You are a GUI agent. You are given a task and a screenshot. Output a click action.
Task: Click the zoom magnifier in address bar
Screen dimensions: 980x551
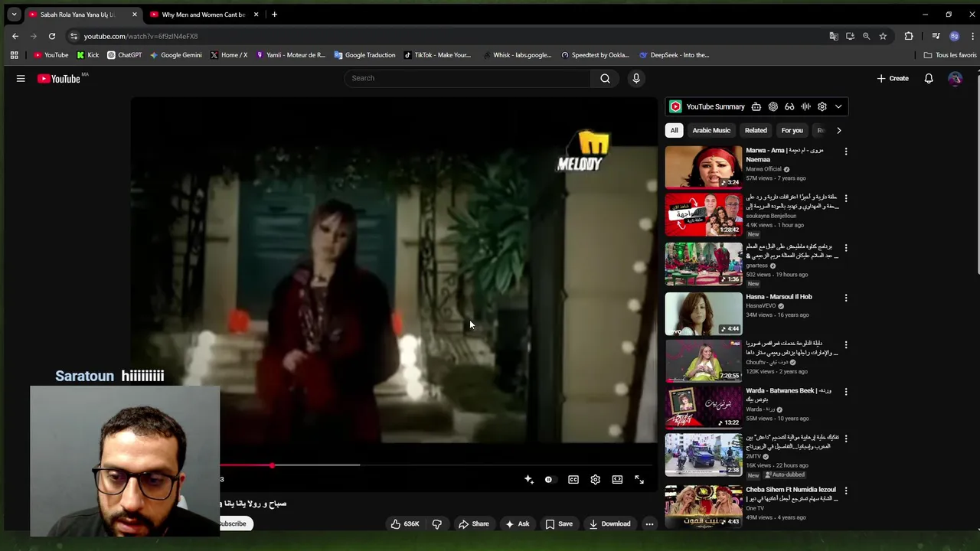pos(866,36)
